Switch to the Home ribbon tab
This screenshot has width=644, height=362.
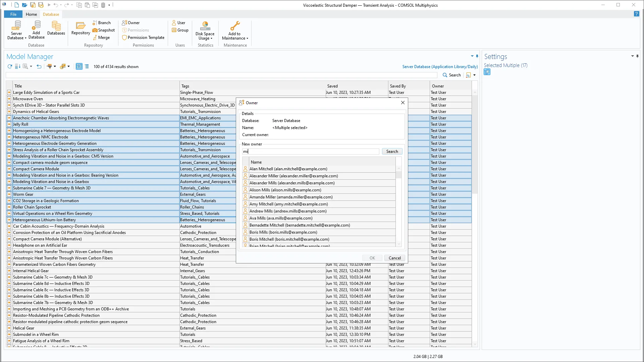(x=31, y=14)
